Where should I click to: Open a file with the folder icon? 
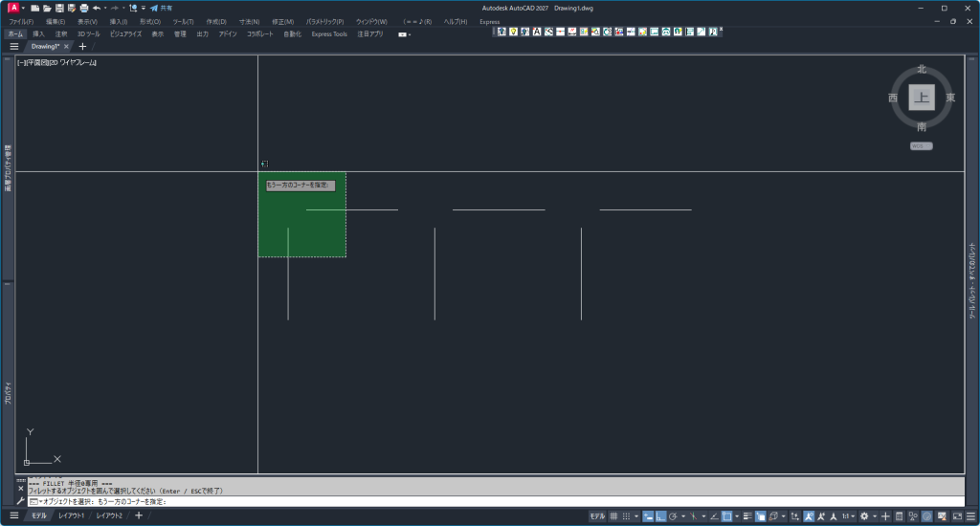click(47, 8)
